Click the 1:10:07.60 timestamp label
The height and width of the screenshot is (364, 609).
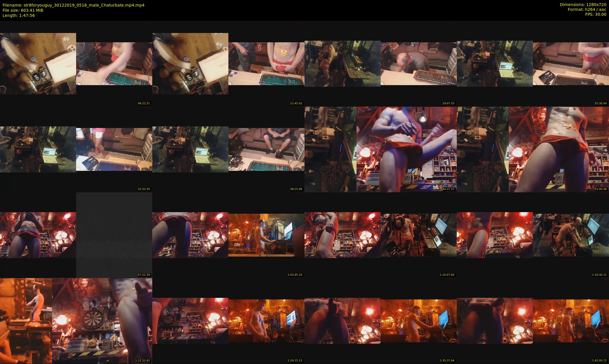(x=447, y=275)
